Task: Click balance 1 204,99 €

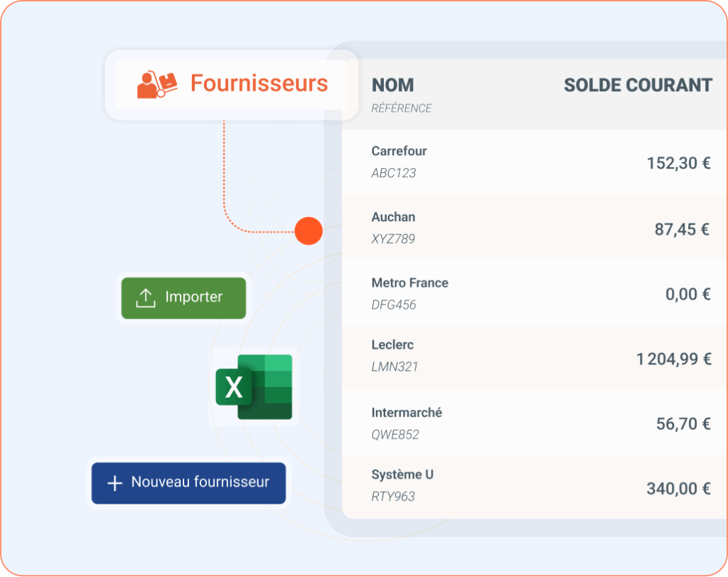Action: pos(674,359)
